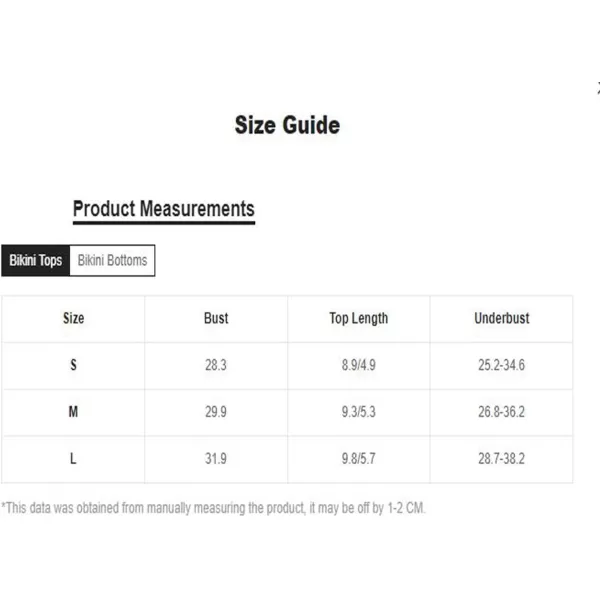Click the Top Length column header

coord(359,319)
